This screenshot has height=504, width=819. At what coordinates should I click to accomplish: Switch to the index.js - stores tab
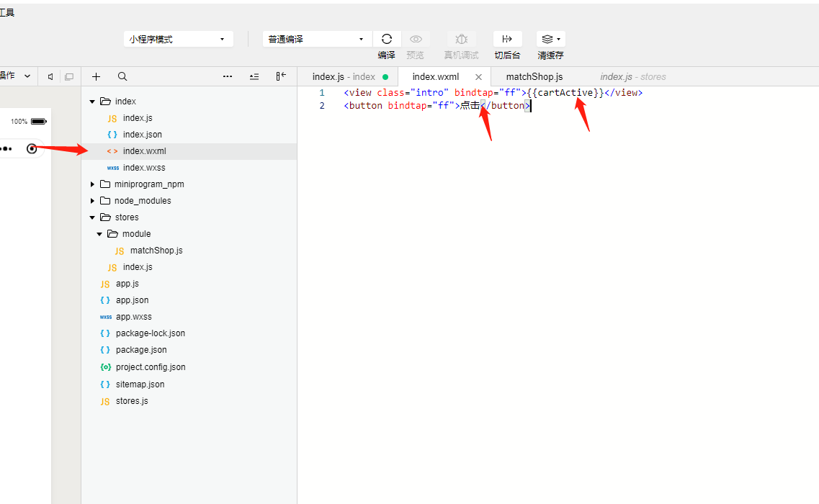(633, 77)
